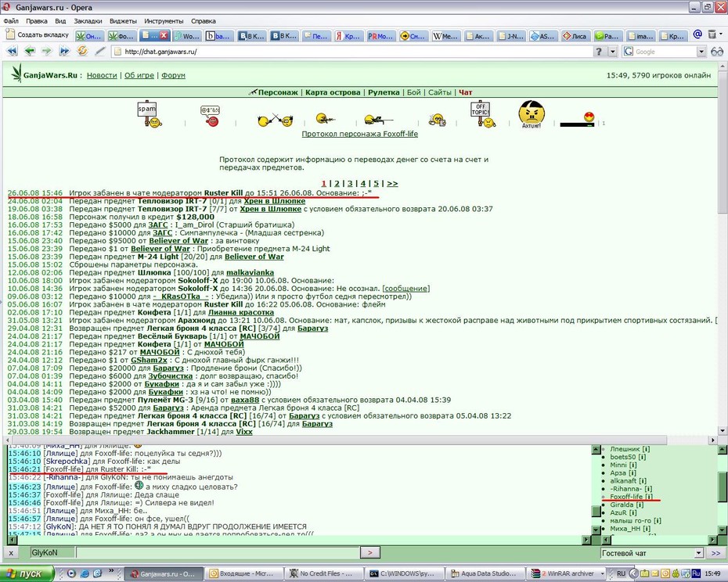The height and width of the screenshot is (582, 728).
Task: Click the Ахтунг smiley icon
Action: pos(532,114)
